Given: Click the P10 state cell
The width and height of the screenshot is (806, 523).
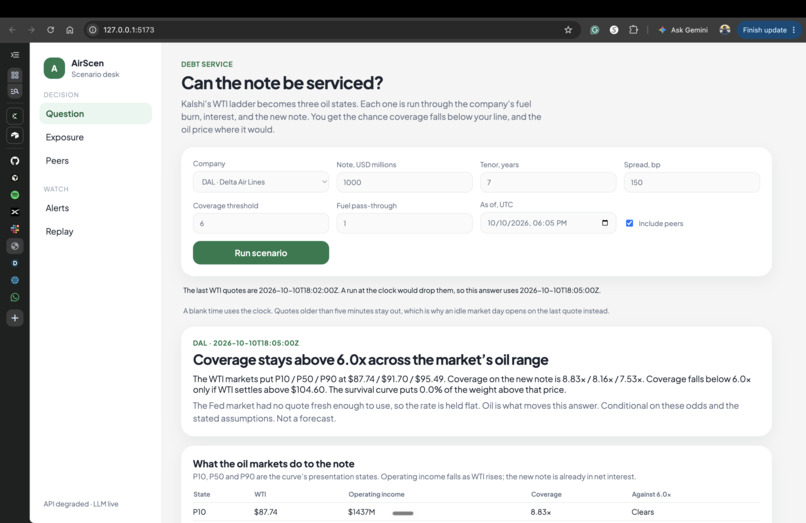Looking at the screenshot, I should (199, 512).
